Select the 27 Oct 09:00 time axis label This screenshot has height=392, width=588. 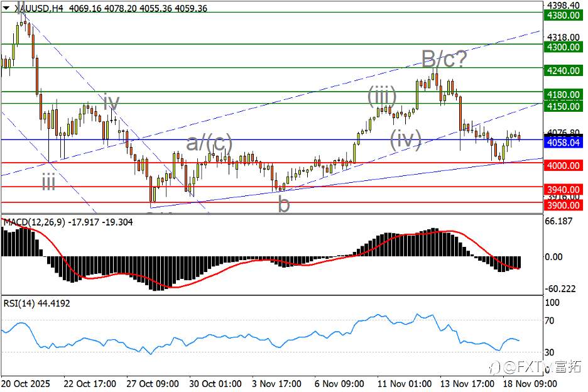152,384
